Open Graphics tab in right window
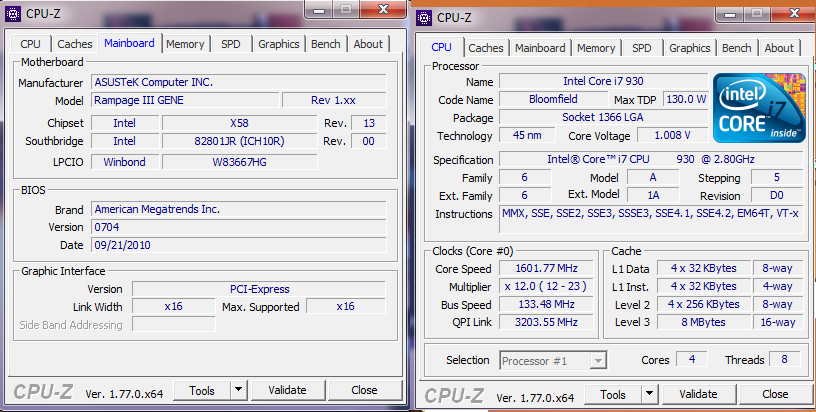The image size is (816, 412). click(x=690, y=48)
